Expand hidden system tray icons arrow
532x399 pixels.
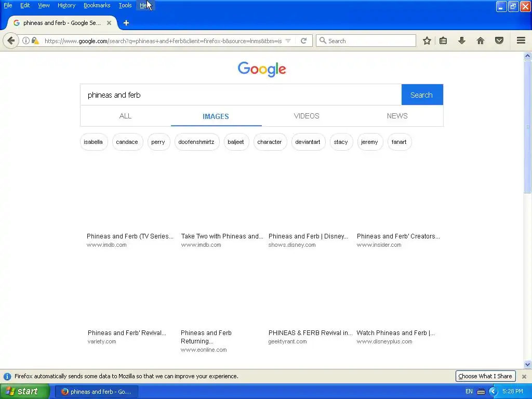tap(494, 392)
